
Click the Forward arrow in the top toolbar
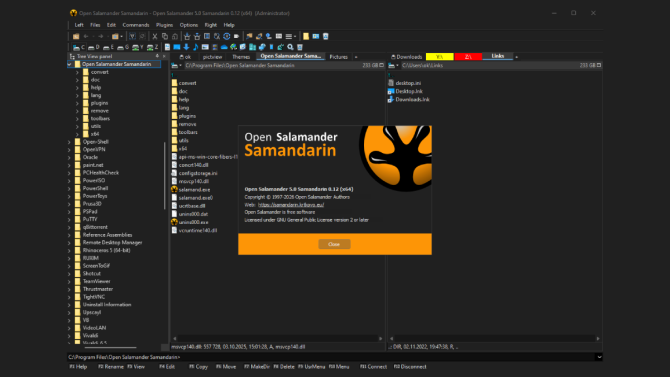pyautogui.click(x=100, y=36)
